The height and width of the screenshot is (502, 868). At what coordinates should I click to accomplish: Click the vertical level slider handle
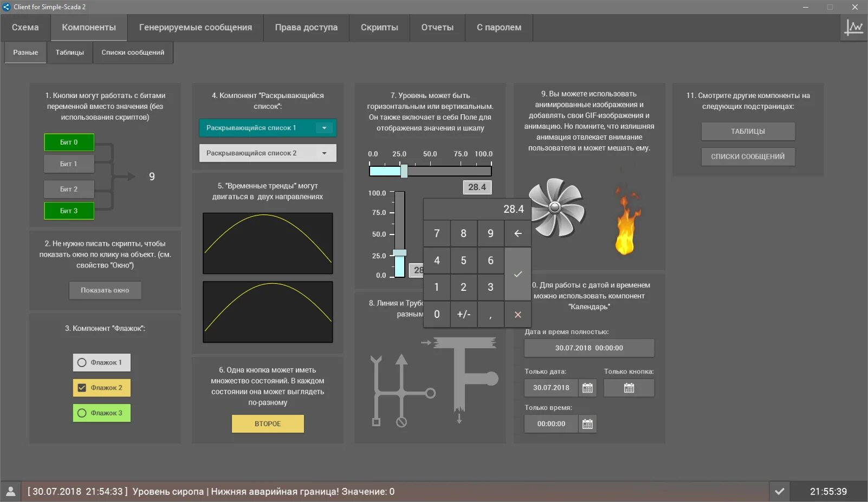click(x=400, y=253)
